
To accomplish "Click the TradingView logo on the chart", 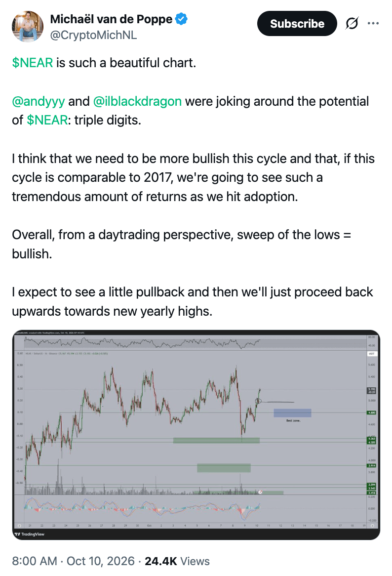I will (29, 534).
